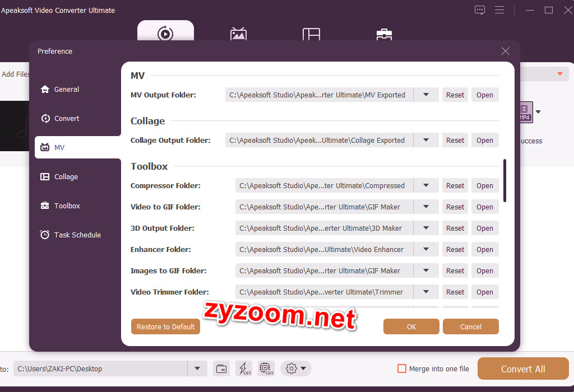Open the Collage tab icon in main window
The height and width of the screenshot is (392, 574).
click(x=311, y=34)
